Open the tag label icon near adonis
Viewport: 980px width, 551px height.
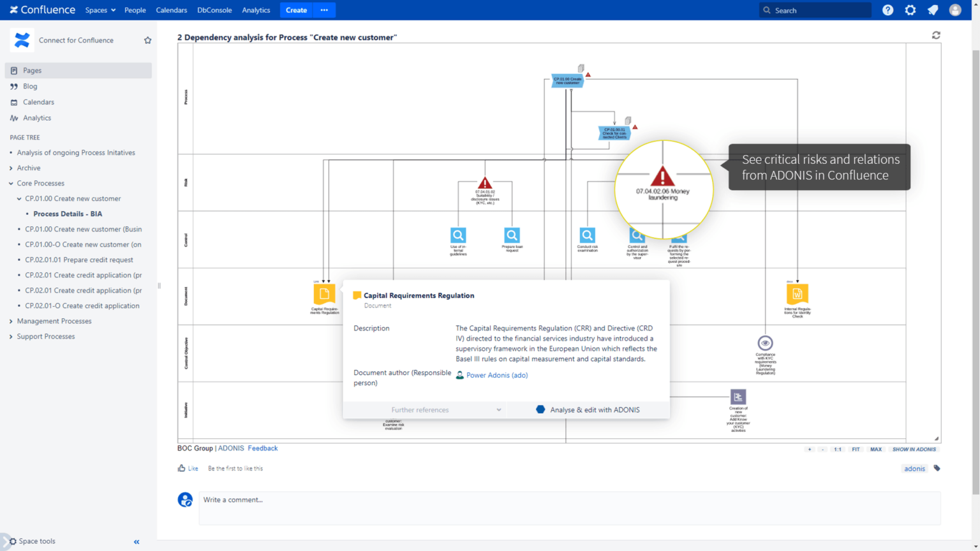(x=936, y=468)
